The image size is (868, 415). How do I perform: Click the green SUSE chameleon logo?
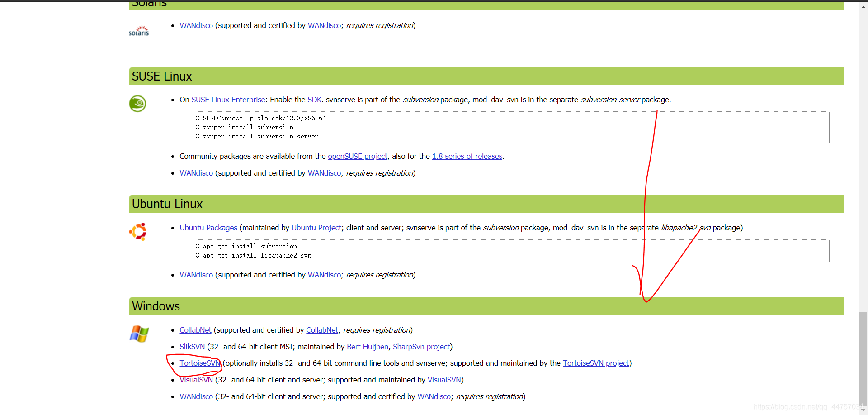[x=137, y=104]
